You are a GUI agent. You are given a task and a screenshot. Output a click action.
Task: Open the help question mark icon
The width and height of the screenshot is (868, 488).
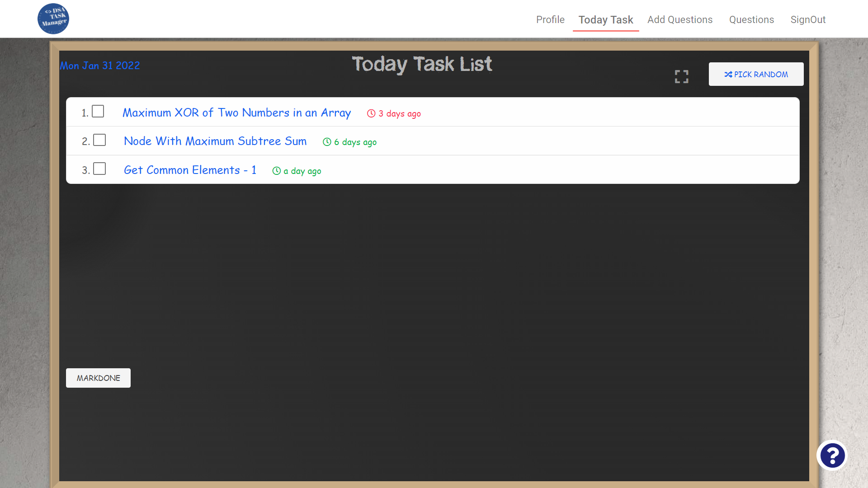(x=832, y=455)
